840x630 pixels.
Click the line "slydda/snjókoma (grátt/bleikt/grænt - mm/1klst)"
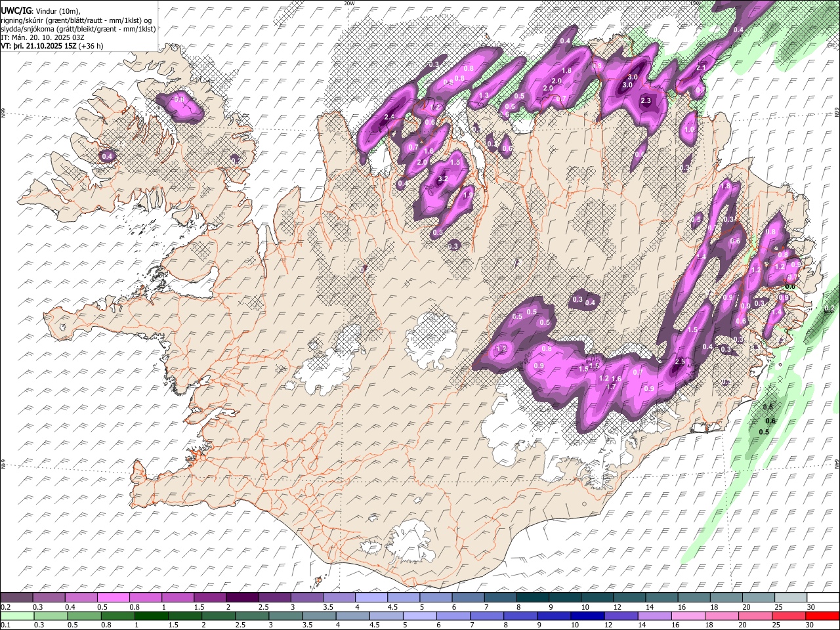tap(78, 29)
